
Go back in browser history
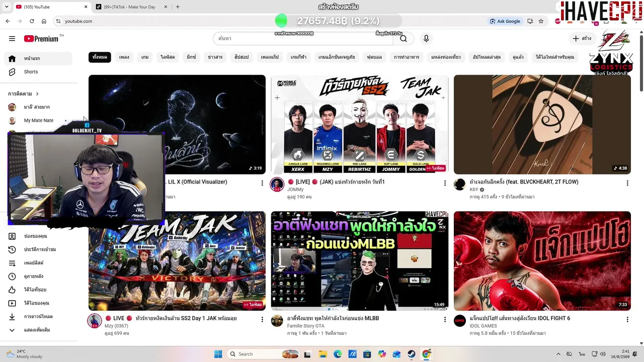pos(8,21)
